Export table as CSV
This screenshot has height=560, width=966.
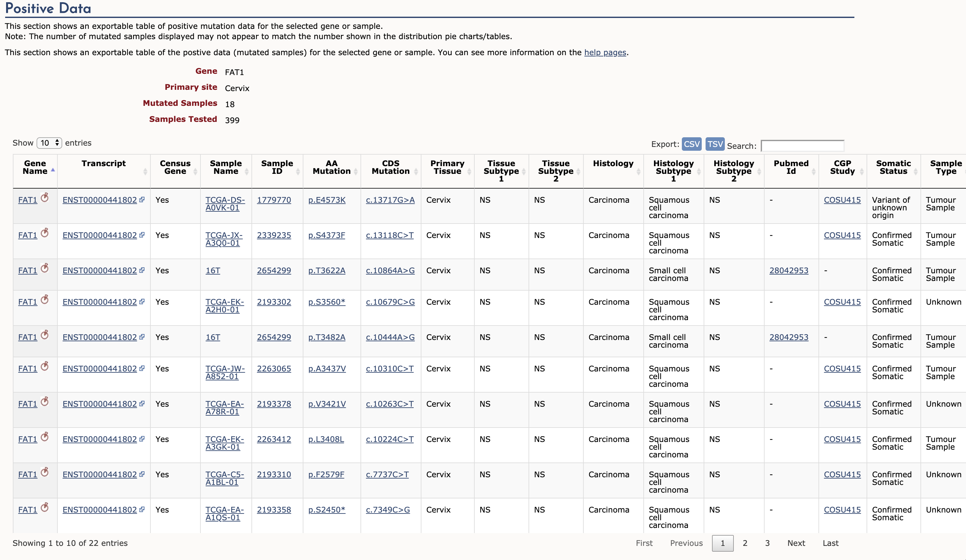click(x=691, y=144)
